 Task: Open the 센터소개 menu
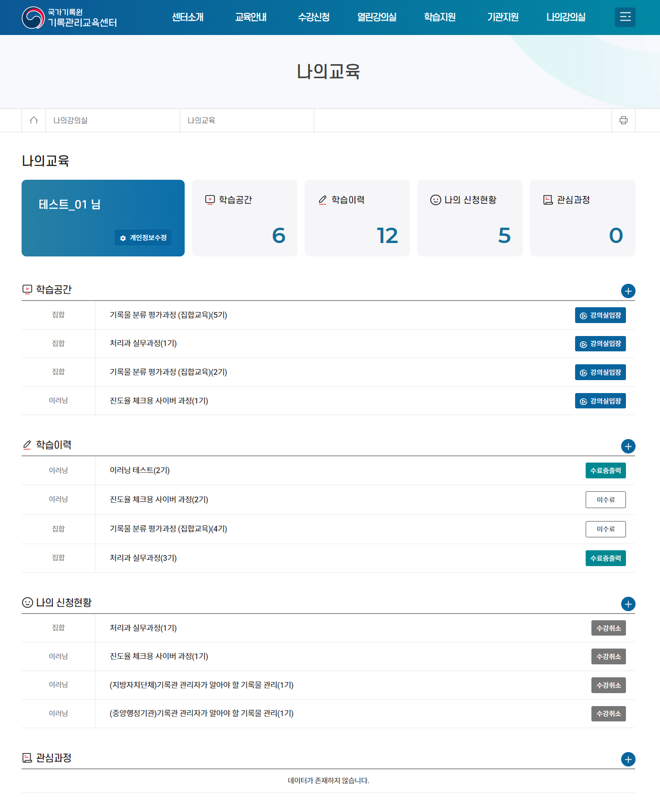point(188,17)
